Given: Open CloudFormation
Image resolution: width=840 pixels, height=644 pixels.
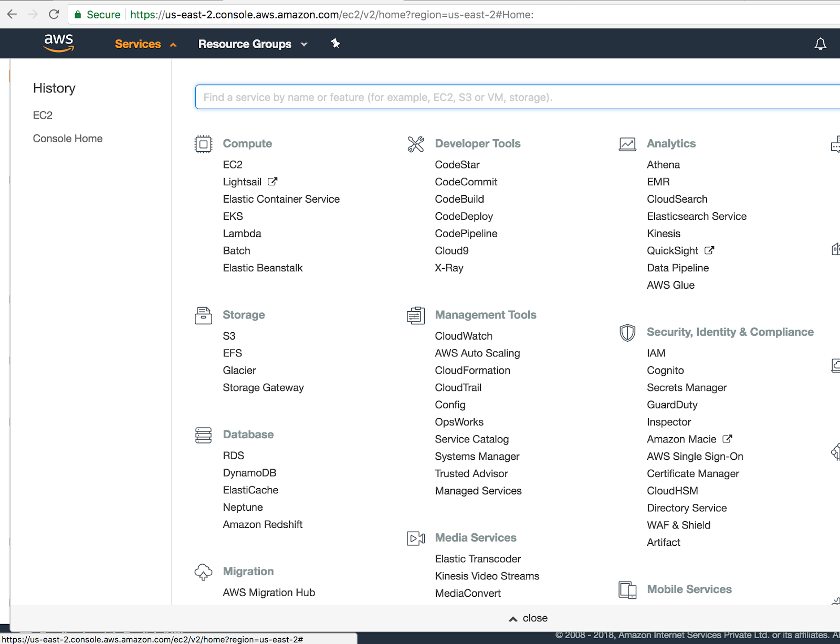Looking at the screenshot, I should coord(472,371).
